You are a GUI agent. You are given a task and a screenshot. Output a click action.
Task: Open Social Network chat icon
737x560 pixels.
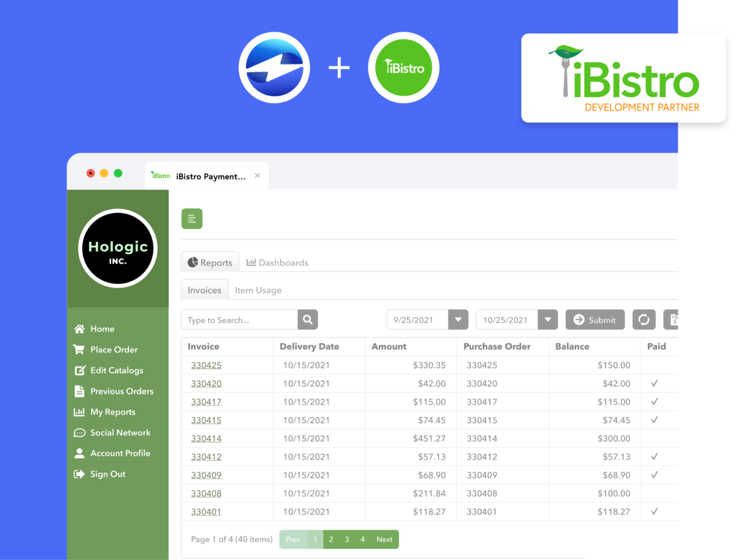pos(79,433)
